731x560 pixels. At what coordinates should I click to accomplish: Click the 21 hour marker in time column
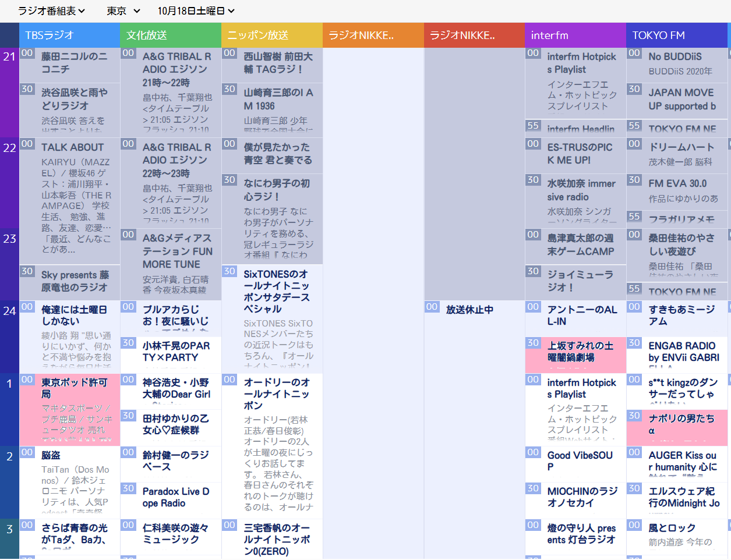click(9, 56)
